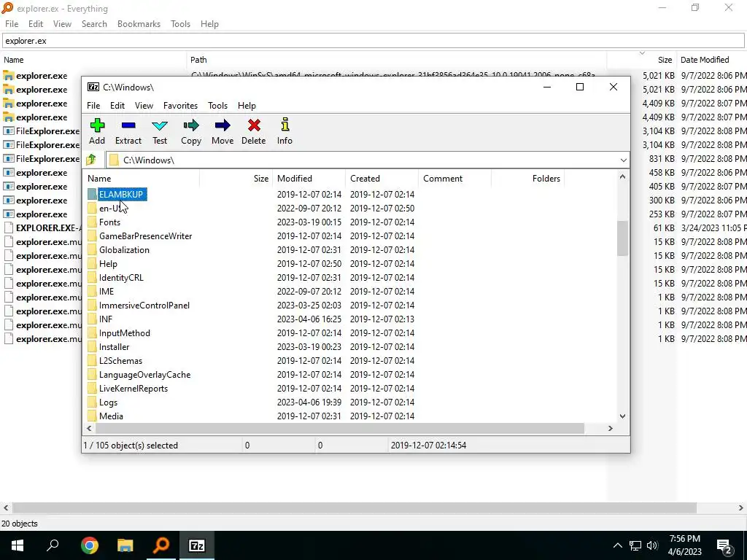This screenshot has height=560, width=747.
Task: Click the 7-Zip address path field
Action: 362,160
